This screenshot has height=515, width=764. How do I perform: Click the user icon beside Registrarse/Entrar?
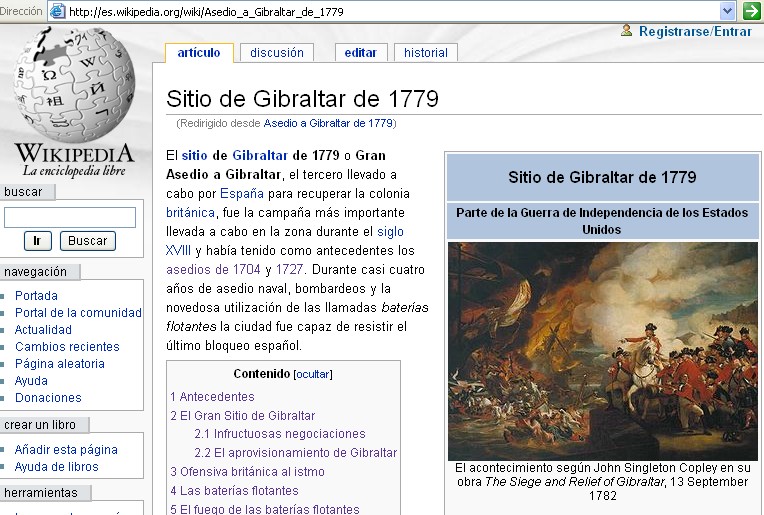(x=627, y=31)
